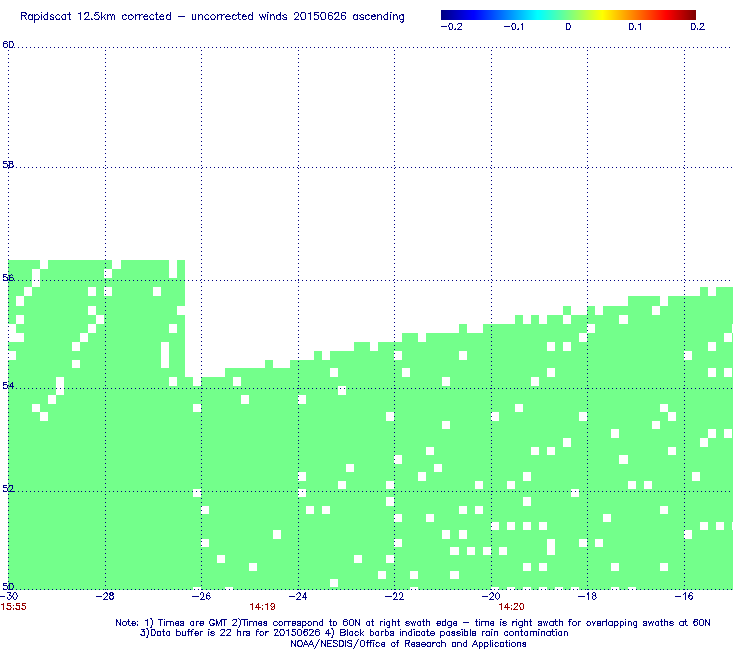Click the -0.2 color bar label
The image size is (740, 650).
pyautogui.click(x=451, y=27)
